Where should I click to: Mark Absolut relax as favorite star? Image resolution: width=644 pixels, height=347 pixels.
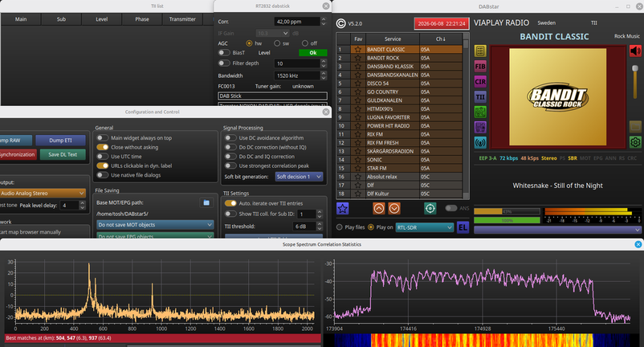[x=358, y=177]
